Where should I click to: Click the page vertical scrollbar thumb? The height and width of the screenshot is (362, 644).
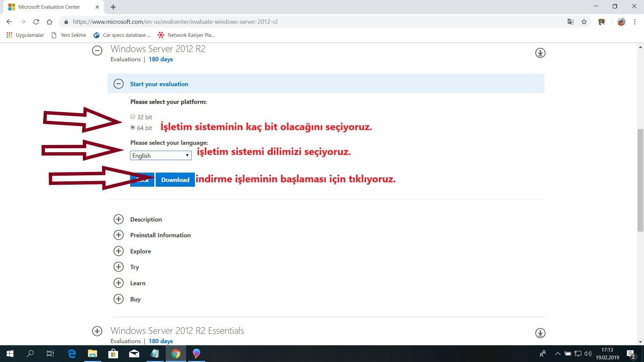[640, 180]
